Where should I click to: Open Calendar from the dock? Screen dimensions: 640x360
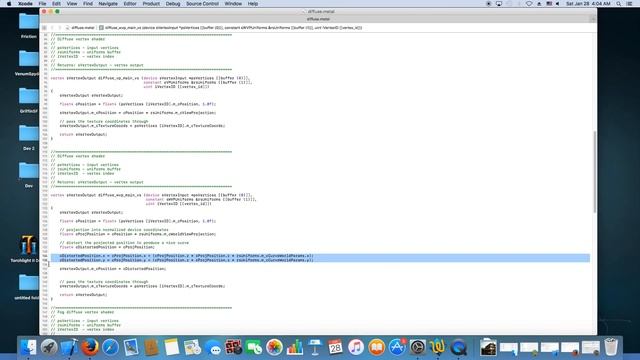point(336,347)
